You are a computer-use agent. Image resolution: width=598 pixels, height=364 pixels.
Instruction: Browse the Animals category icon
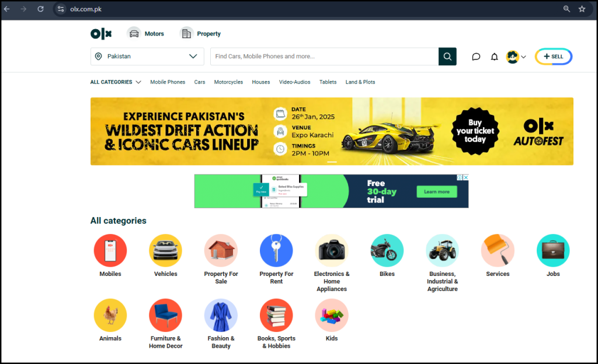point(110,314)
